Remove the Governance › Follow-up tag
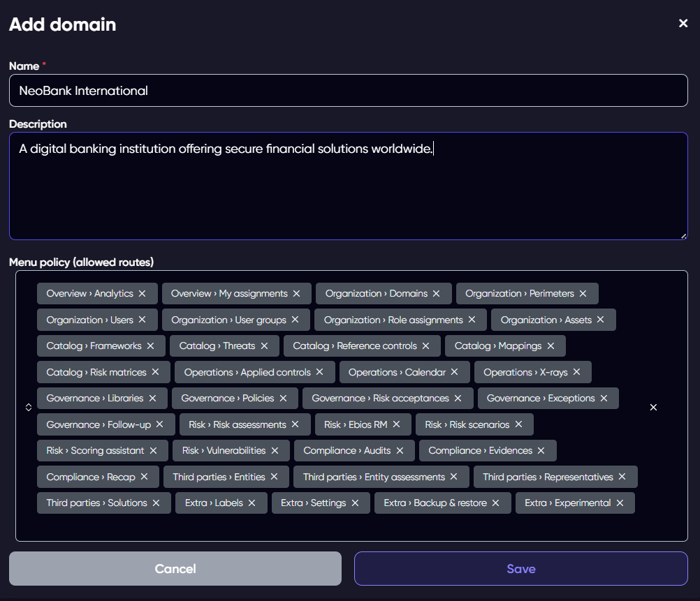Screen dimensions: 700x601 pyautogui.click(x=160, y=424)
